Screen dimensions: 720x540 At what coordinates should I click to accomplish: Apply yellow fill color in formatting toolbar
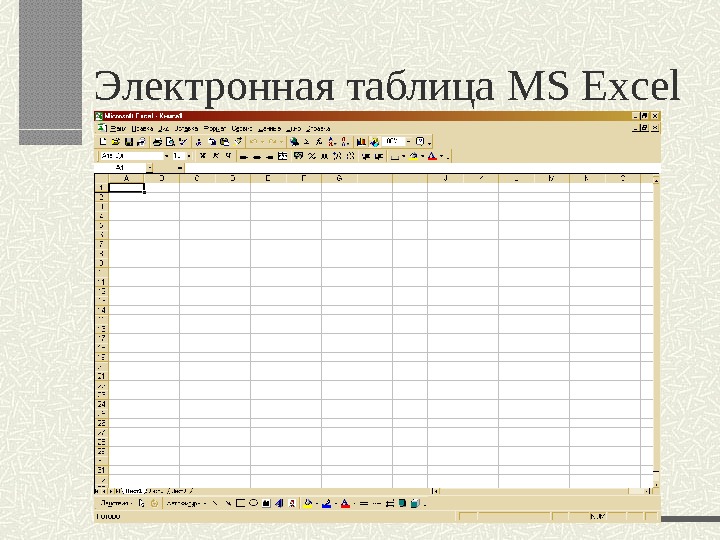click(x=413, y=157)
